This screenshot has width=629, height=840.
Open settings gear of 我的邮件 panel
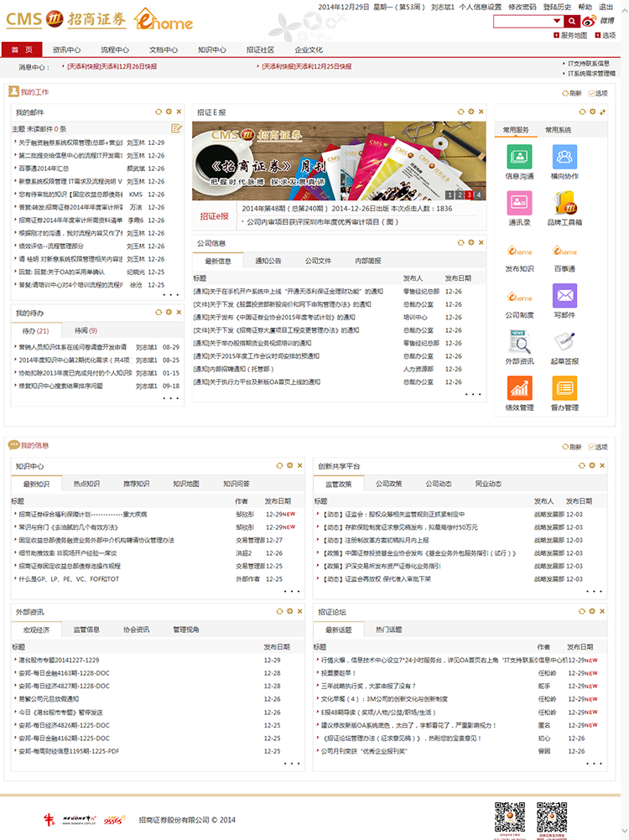click(169, 112)
